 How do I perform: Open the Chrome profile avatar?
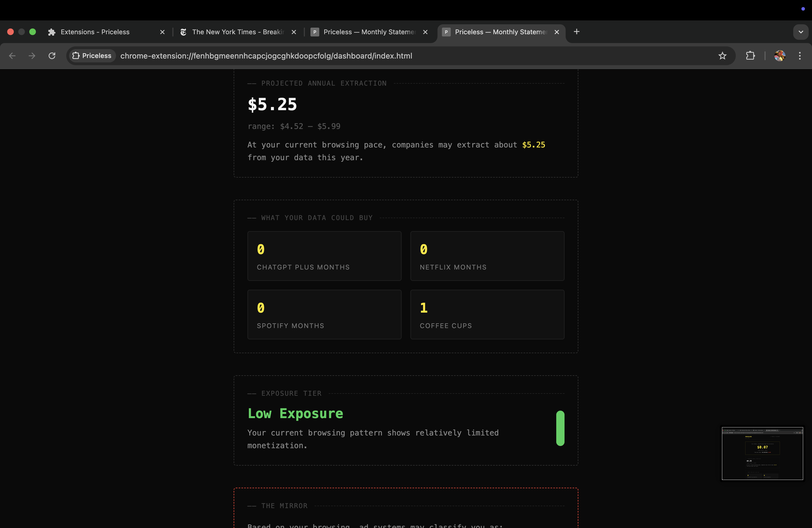point(780,56)
